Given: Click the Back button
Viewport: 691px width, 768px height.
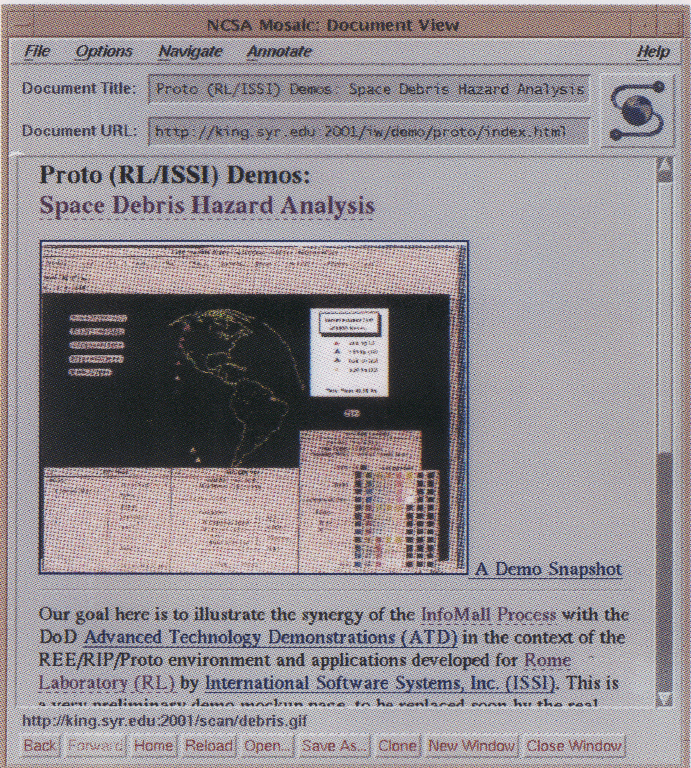Looking at the screenshot, I should click(x=40, y=745).
